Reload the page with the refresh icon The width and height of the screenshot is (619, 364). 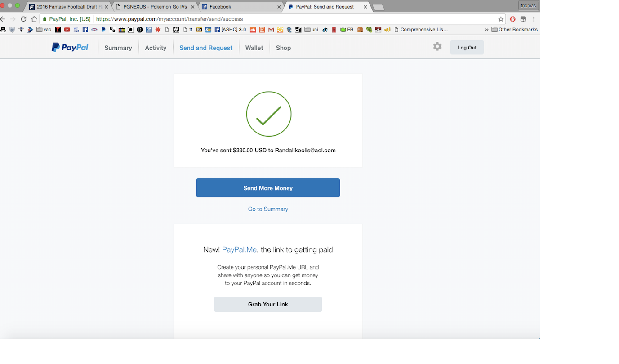pyautogui.click(x=23, y=19)
